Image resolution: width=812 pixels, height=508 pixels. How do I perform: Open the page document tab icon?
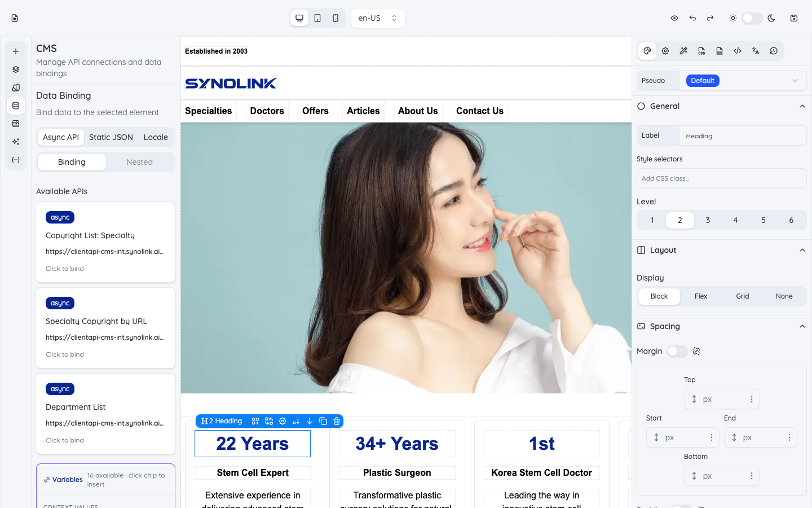720,51
